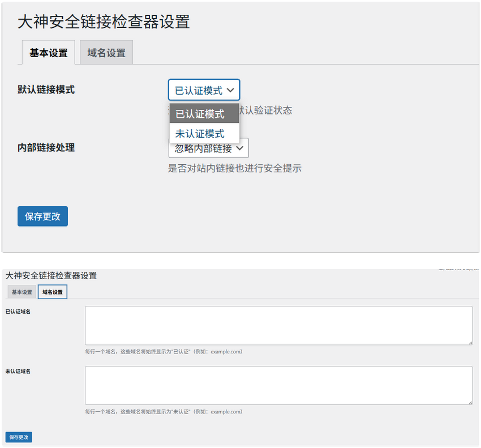Grab resize handle of 未认证域名 text area
This screenshot has height=448, width=481.
click(470, 402)
